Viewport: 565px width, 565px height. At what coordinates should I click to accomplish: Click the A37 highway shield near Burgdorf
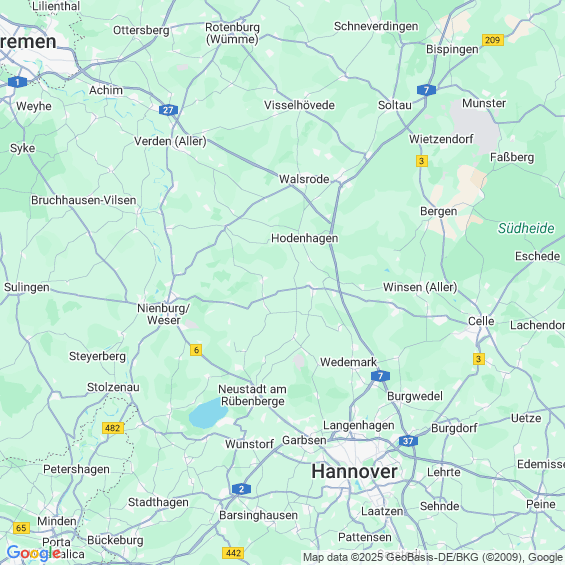[x=408, y=441]
